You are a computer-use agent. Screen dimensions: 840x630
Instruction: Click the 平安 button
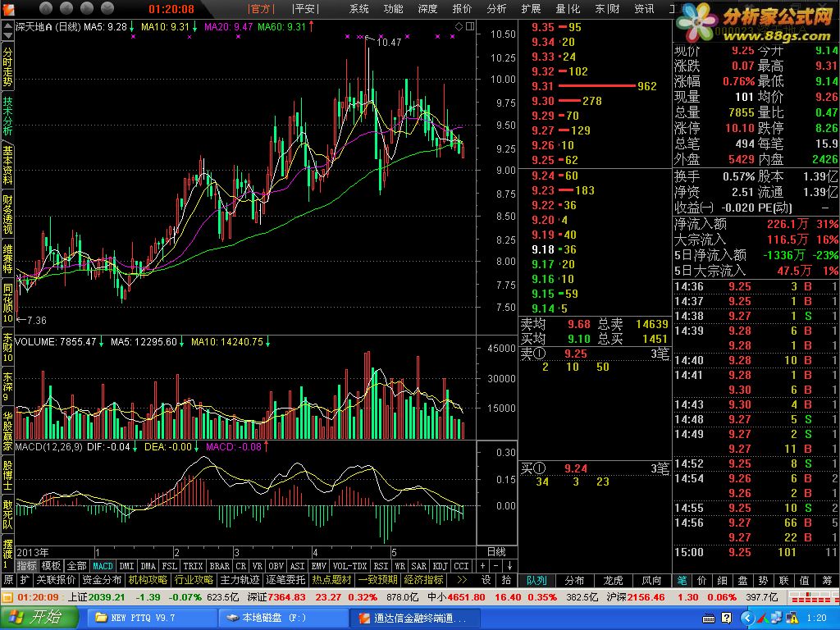click(x=305, y=8)
